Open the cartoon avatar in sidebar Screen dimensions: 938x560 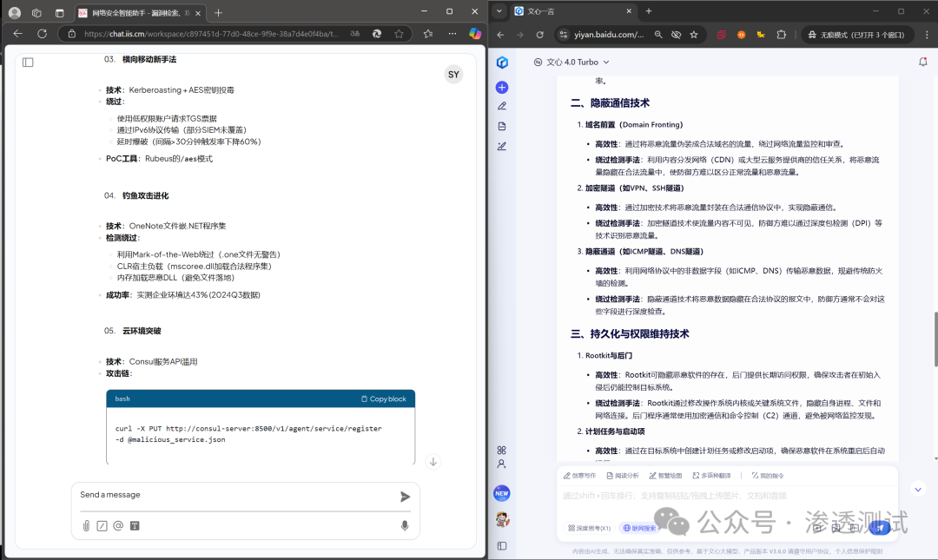click(x=502, y=519)
